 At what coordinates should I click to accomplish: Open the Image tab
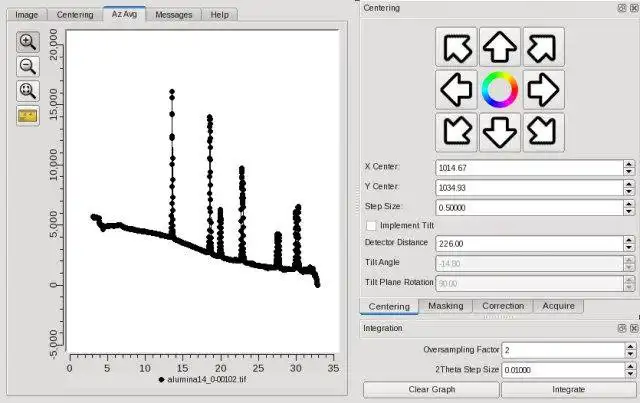point(27,15)
